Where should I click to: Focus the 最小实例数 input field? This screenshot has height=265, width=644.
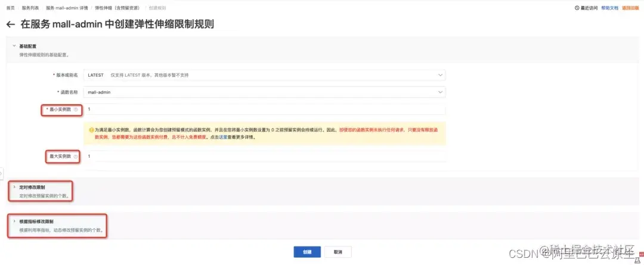click(x=265, y=110)
